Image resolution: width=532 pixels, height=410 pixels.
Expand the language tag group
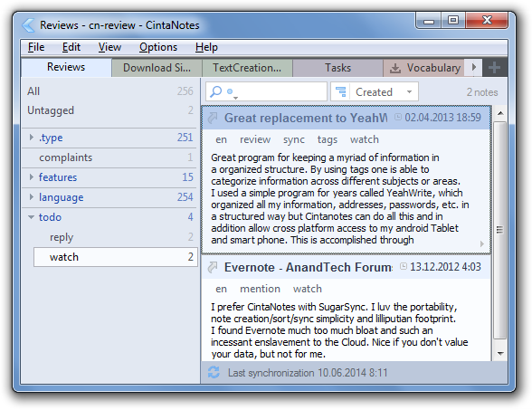31,197
